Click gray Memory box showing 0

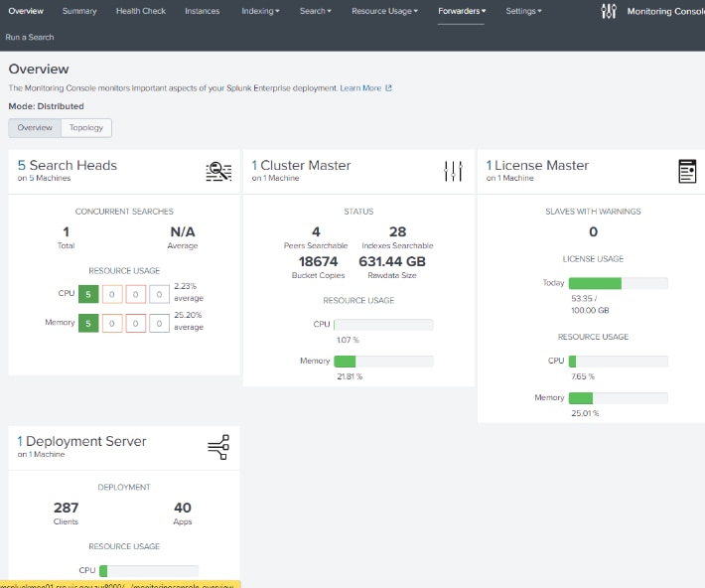coord(159,324)
